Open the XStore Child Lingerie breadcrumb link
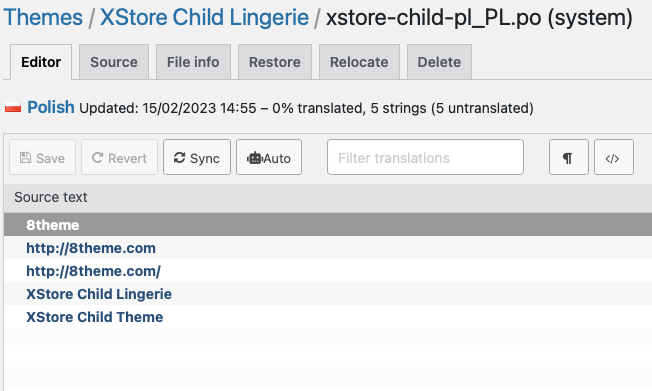This screenshot has width=652, height=391. point(204,17)
